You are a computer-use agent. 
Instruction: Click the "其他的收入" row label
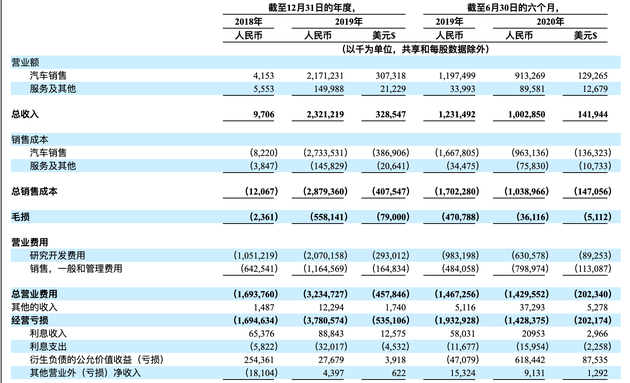tap(34, 307)
